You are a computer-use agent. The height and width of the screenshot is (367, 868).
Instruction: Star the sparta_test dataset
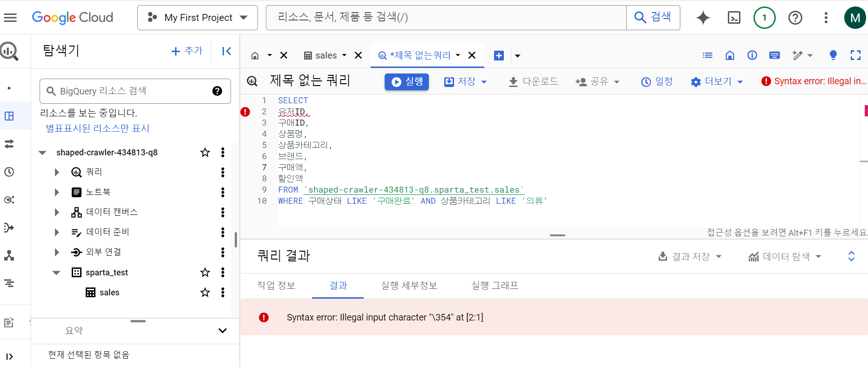[x=205, y=273]
